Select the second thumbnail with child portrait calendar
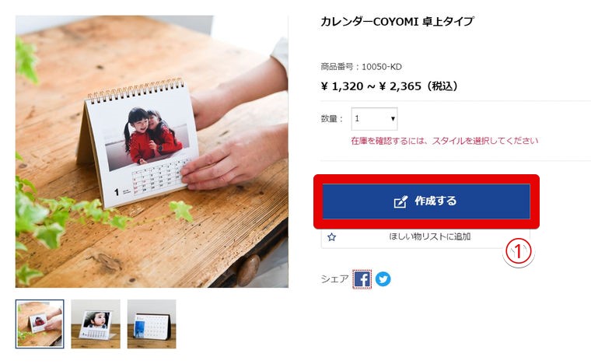 click(96, 324)
